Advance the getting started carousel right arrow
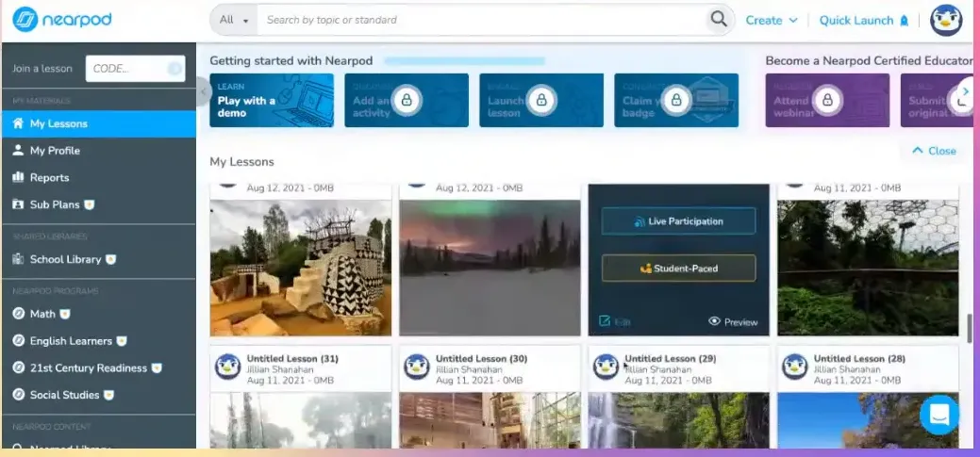Screen dimensions: 980x457 pyautogui.click(x=965, y=92)
